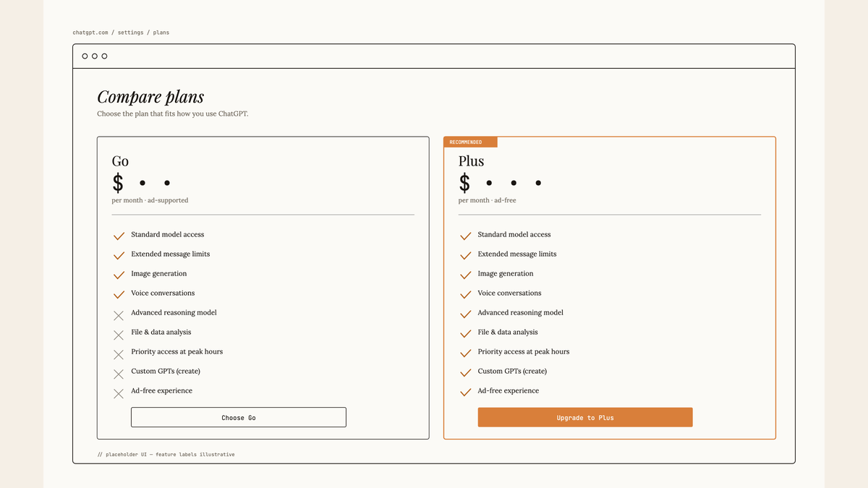868x488 pixels.
Task: Click the Go plan's hidden price
Action: coord(141,183)
